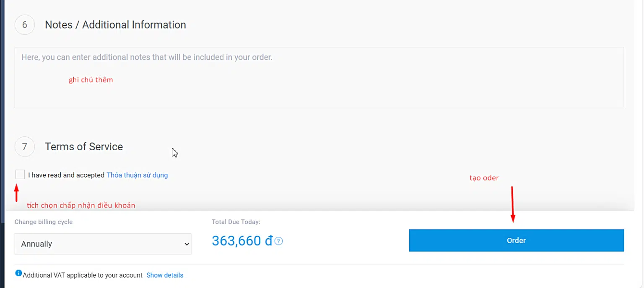
Task: Click the chevron arrow of billing cycle select
Action: tap(187, 244)
